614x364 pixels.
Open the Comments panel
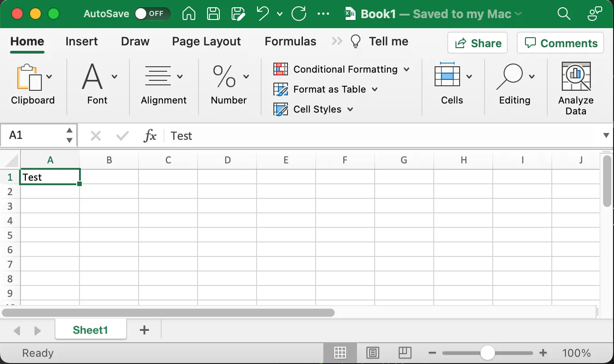click(560, 43)
